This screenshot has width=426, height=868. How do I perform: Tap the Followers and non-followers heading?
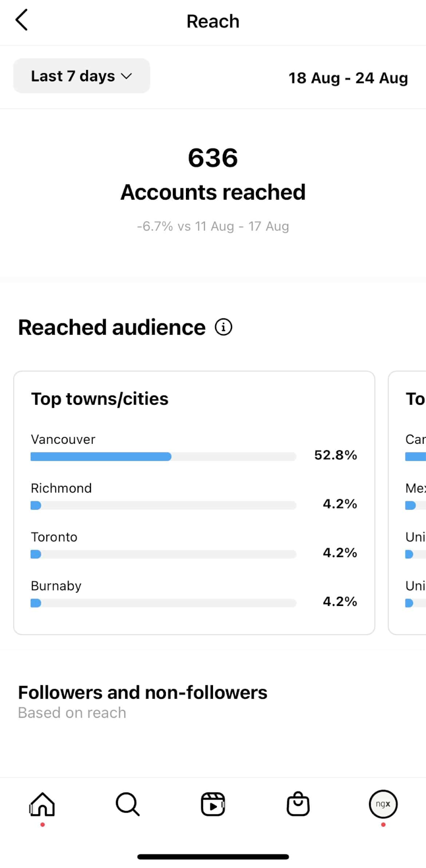[x=143, y=693]
